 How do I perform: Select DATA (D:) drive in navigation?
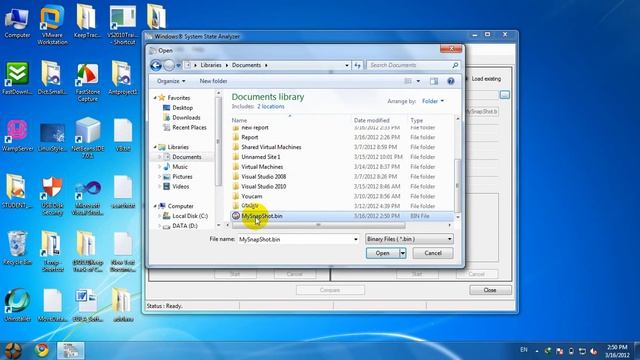pos(180,226)
